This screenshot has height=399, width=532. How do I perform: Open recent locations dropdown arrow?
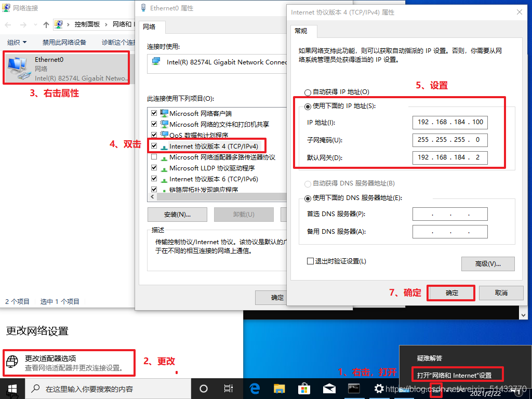(36, 25)
